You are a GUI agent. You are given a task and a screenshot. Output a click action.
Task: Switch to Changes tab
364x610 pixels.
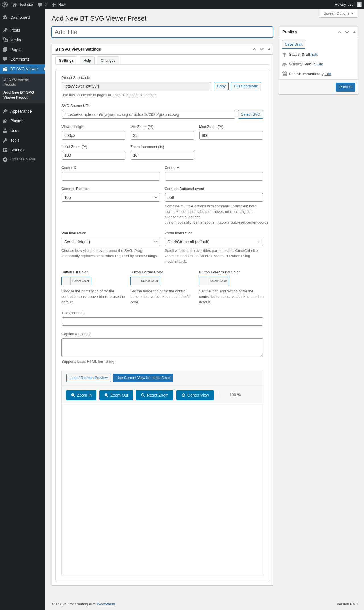pos(108,60)
